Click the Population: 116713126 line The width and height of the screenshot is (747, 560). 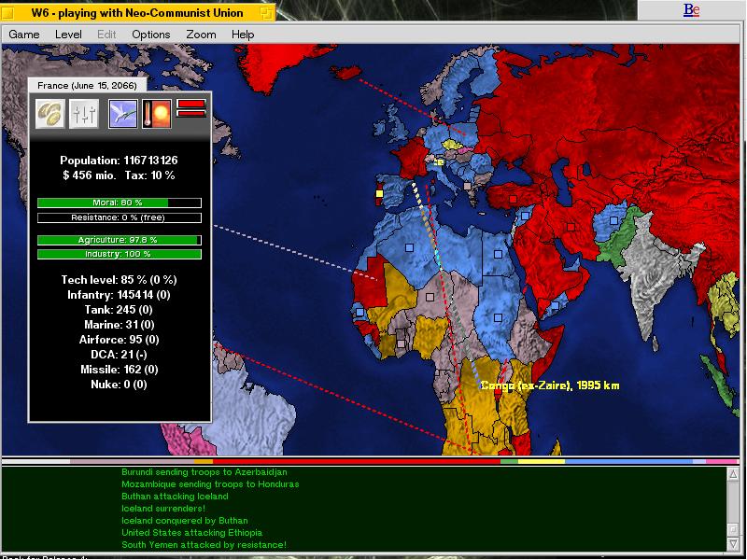point(120,161)
